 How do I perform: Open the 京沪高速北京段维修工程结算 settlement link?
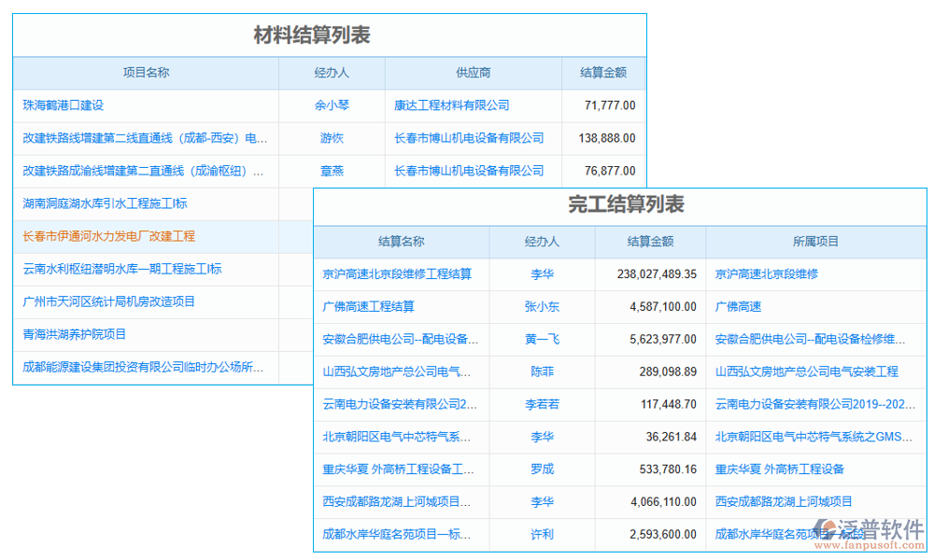point(401,273)
